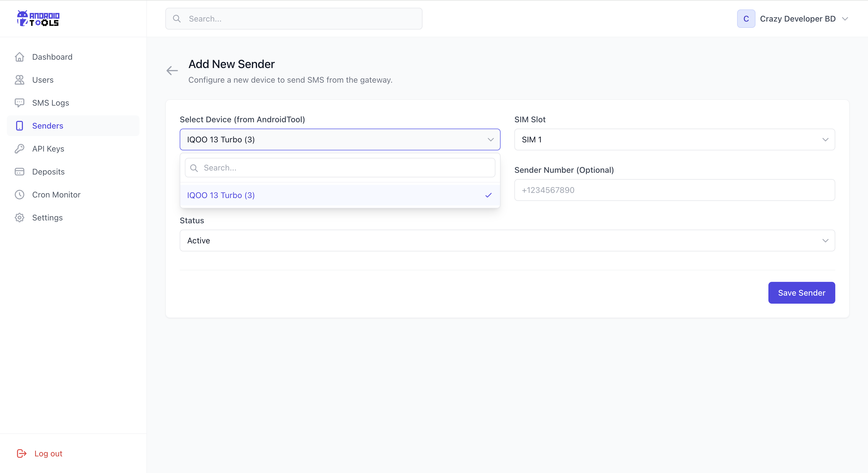Click the Log out link
868x473 pixels.
[48, 453]
